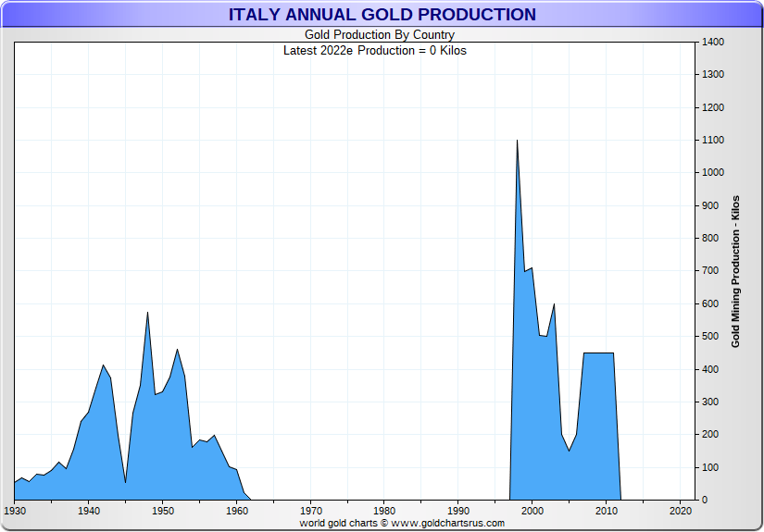Select the 1950 year label

(163, 511)
